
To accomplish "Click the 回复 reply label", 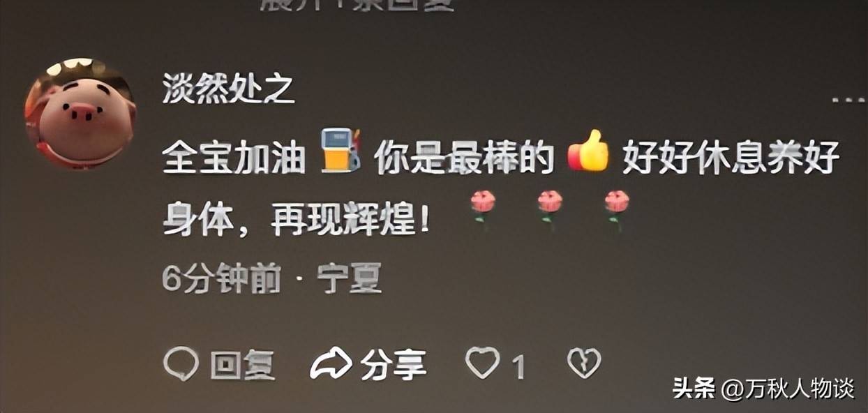I will [x=243, y=365].
